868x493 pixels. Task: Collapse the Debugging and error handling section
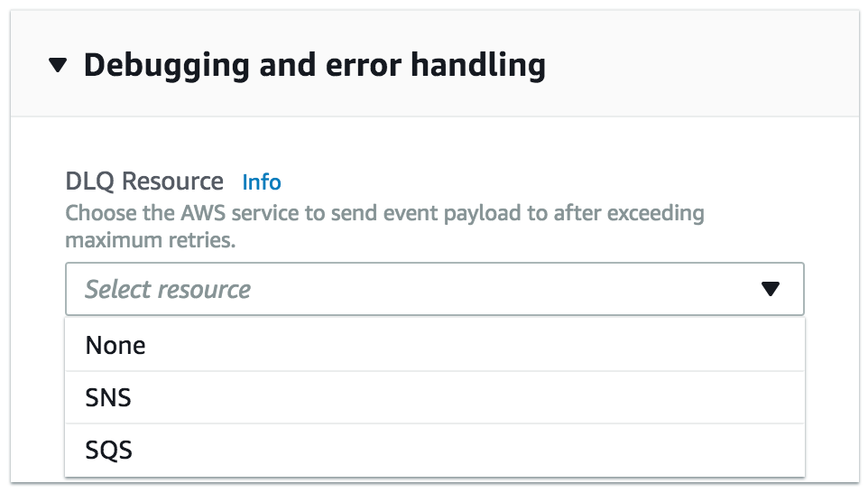pyautogui.click(x=59, y=66)
